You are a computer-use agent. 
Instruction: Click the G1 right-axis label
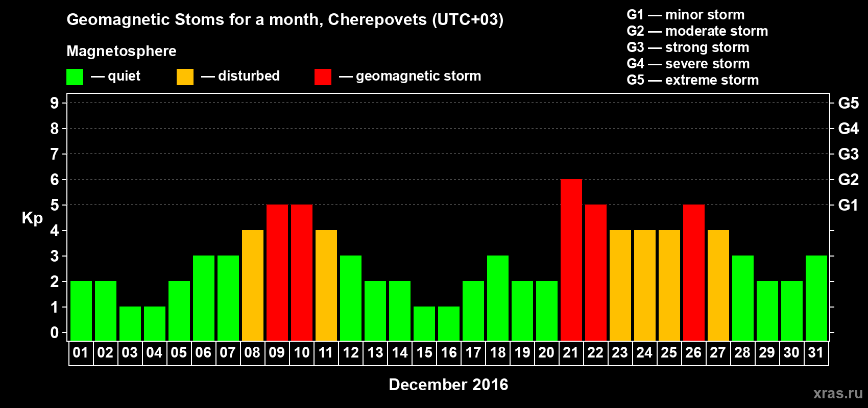coord(848,205)
